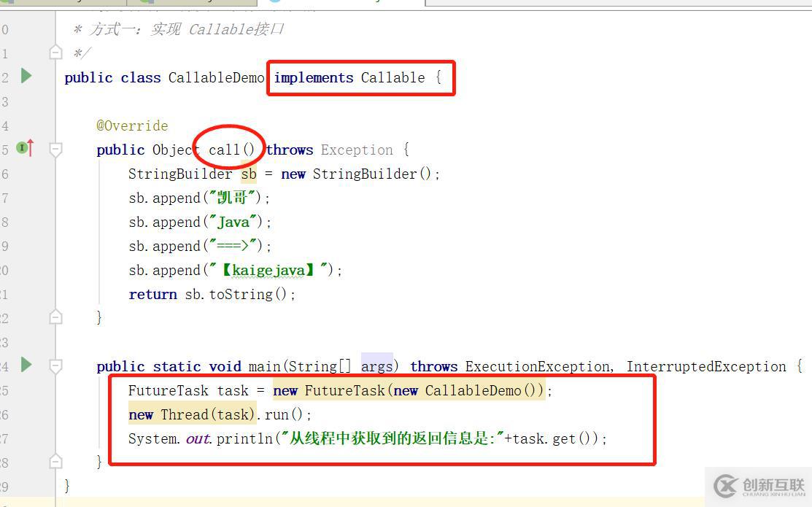Click sb.append("===>") line
The height and width of the screenshot is (507, 812).
click(200, 246)
